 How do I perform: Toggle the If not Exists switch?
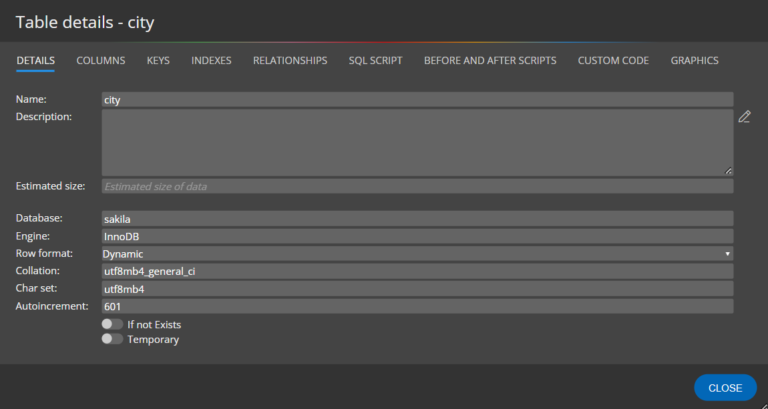(x=112, y=324)
